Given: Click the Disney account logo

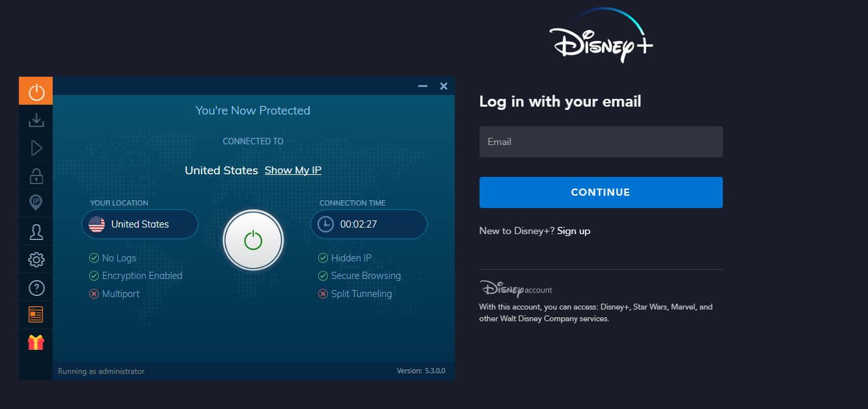Looking at the screenshot, I should 516,289.
